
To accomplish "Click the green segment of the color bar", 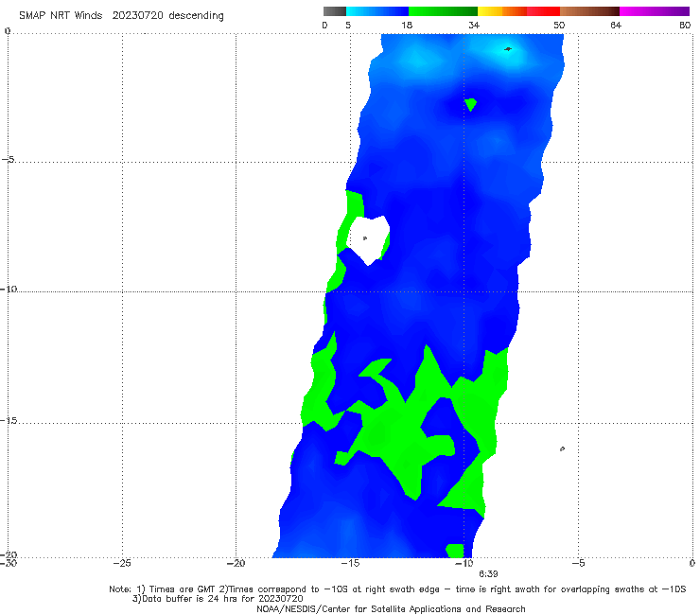I will [443, 11].
